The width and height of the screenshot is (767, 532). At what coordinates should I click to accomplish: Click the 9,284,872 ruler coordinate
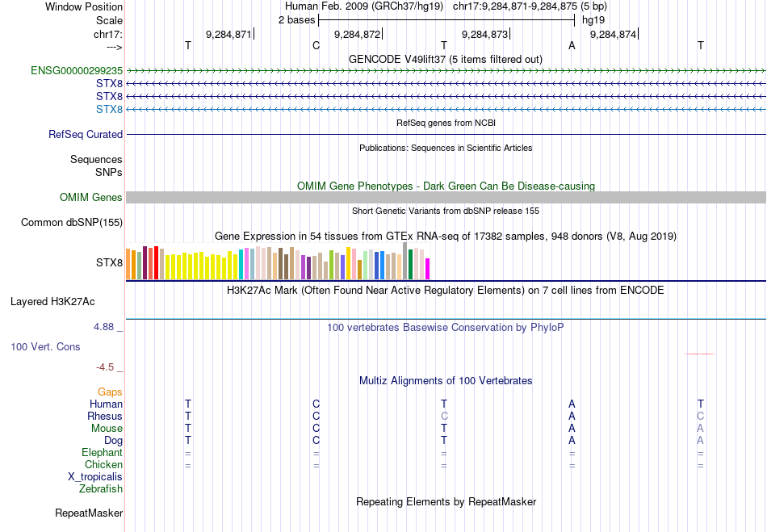click(x=357, y=34)
